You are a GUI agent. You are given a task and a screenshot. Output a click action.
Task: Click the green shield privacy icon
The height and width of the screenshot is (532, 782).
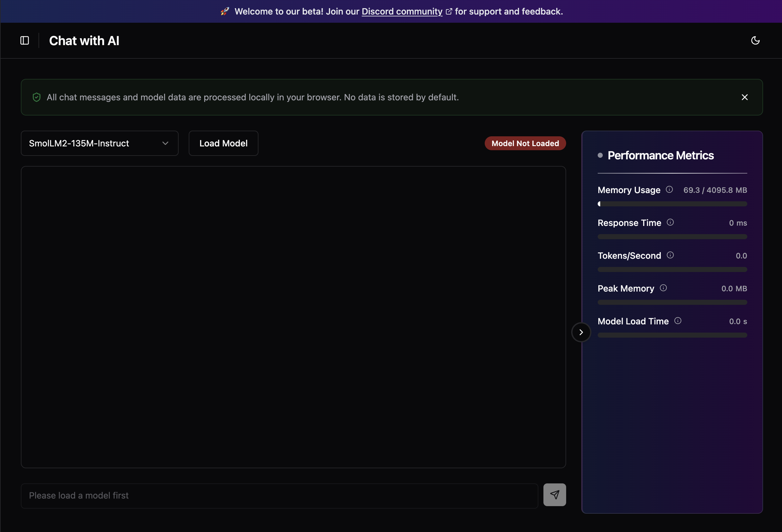click(x=36, y=97)
